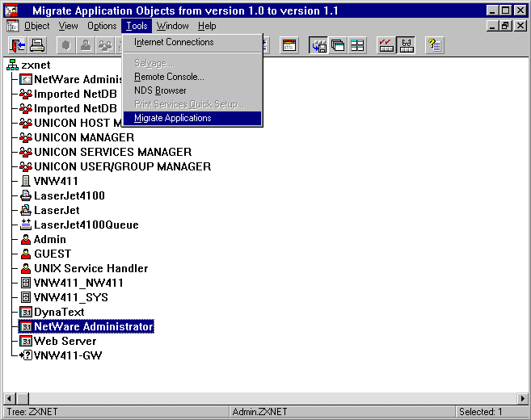Click the cascade windows toolbar icon

pos(338,45)
